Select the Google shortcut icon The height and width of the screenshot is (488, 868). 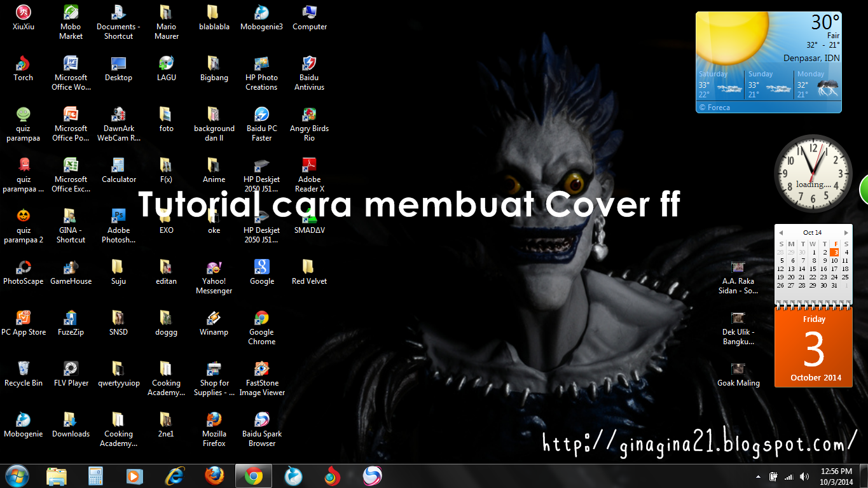(x=261, y=272)
